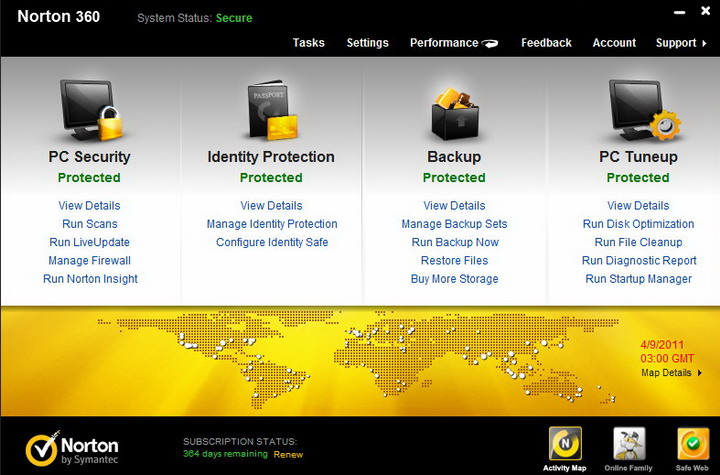Click the world activity map
The image size is (720, 475).
[358, 359]
